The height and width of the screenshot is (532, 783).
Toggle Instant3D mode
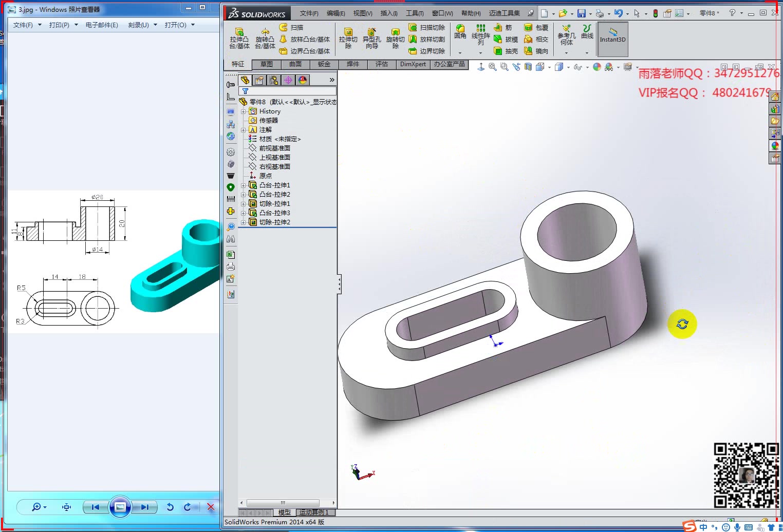[x=612, y=39]
